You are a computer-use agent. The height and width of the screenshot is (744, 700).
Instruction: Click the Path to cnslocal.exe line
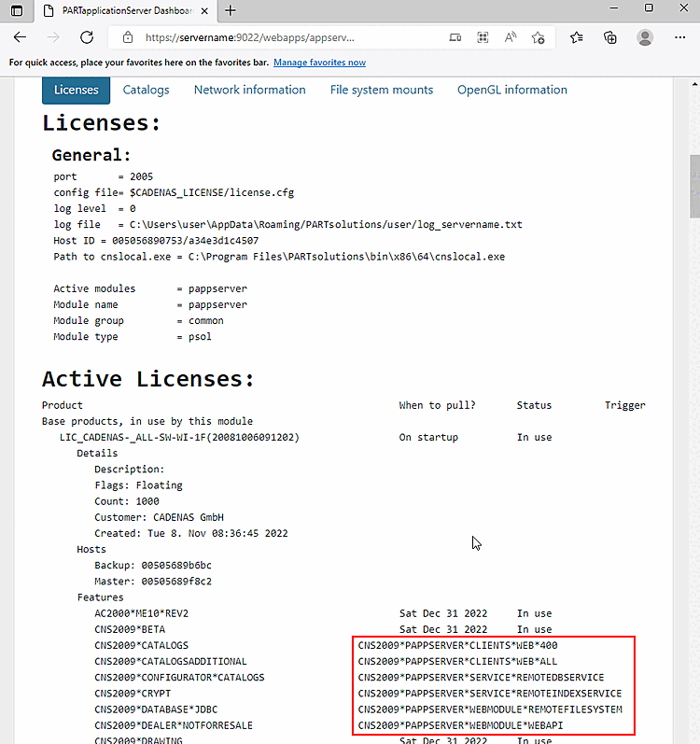(279, 257)
